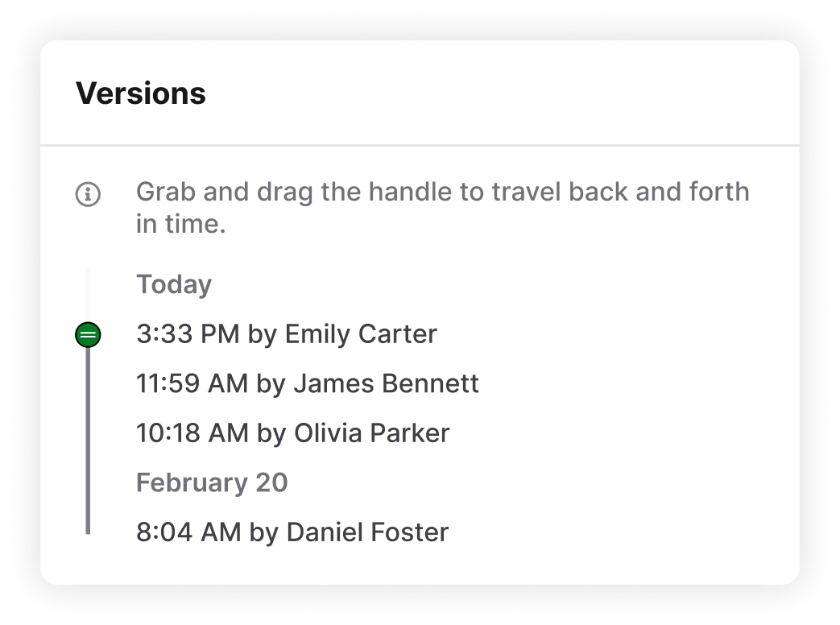
Task: Click timeline track beside February 20 label
Action: coord(88,482)
